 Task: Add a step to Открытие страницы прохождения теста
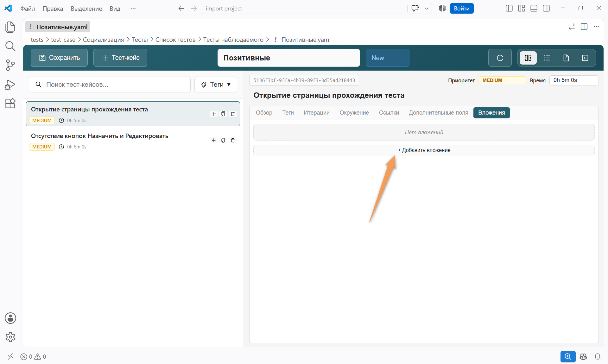click(214, 114)
